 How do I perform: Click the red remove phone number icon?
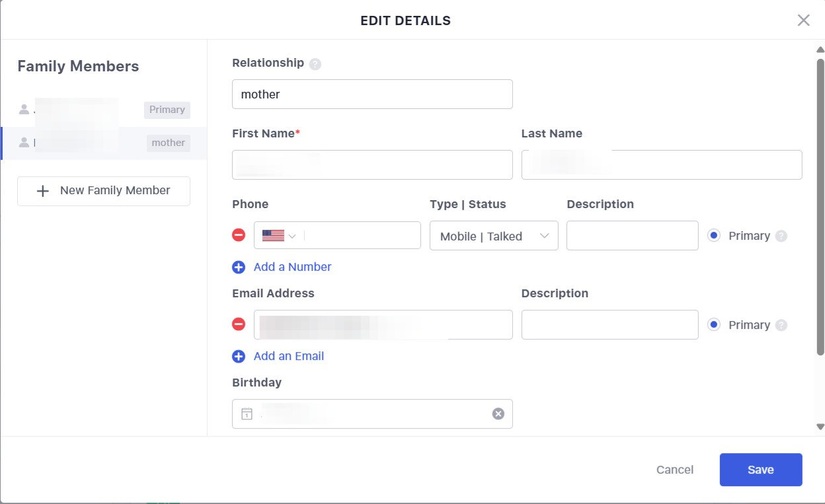(x=239, y=235)
